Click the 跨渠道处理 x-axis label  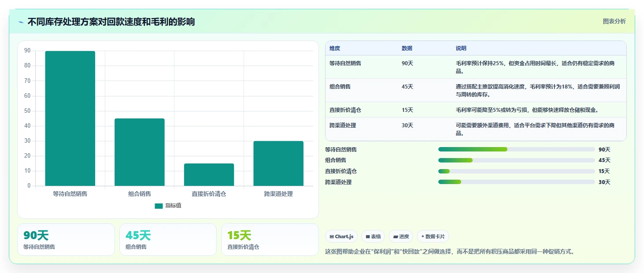278,194
